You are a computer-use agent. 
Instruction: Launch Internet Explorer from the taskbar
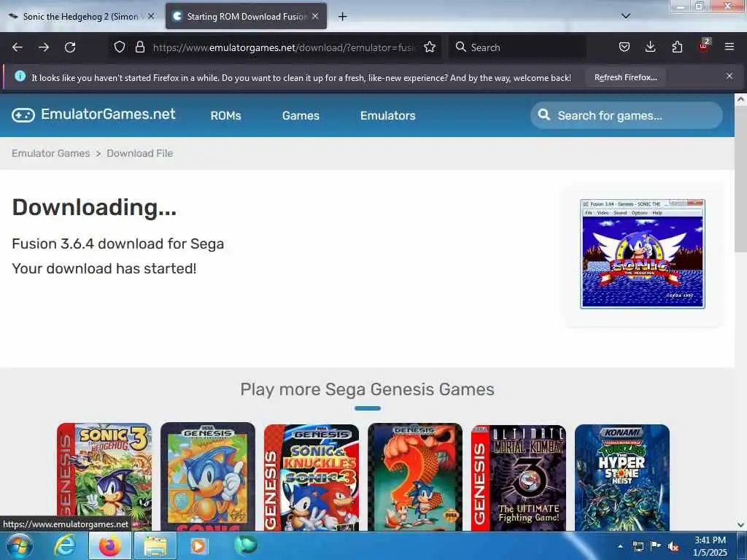[x=65, y=545]
